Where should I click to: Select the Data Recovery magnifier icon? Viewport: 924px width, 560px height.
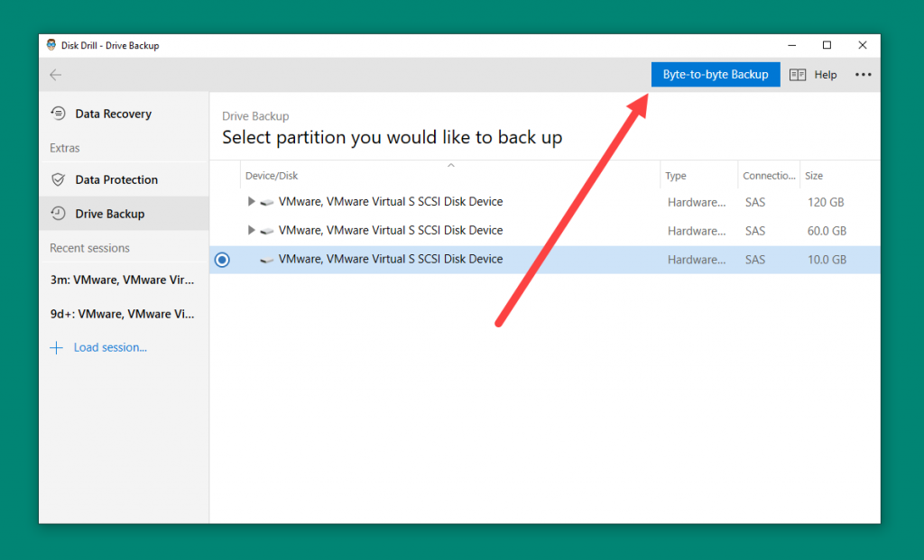pos(60,114)
